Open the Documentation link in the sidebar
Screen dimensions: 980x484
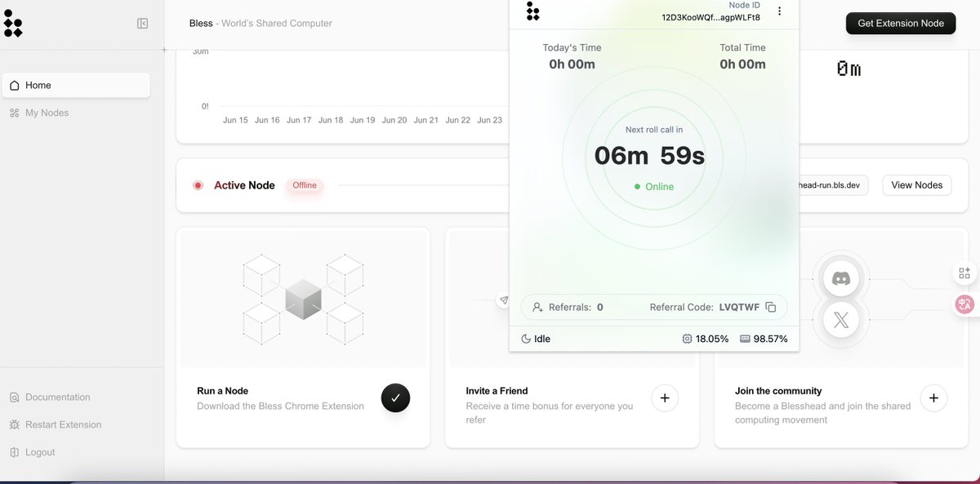click(x=57, y=397)
